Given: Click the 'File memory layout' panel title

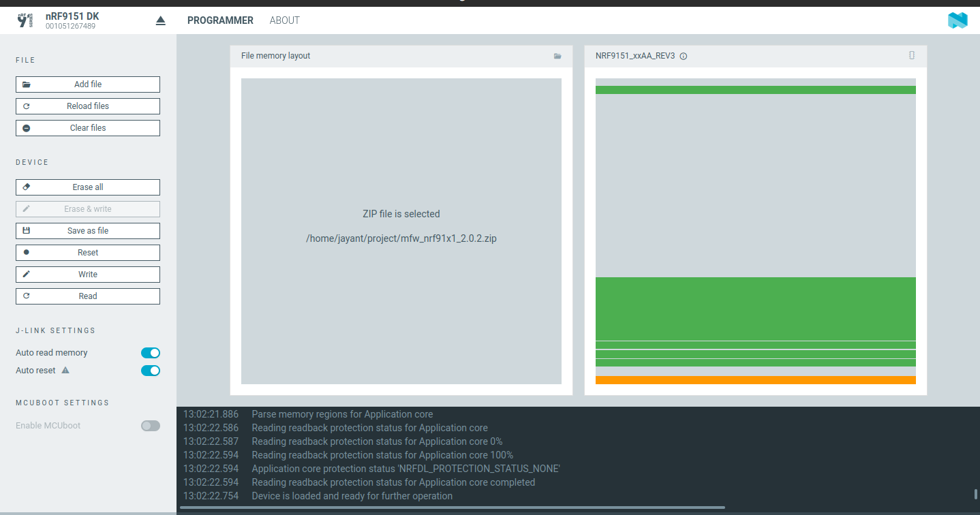Looking at the screenshot, I should [275, 56].
